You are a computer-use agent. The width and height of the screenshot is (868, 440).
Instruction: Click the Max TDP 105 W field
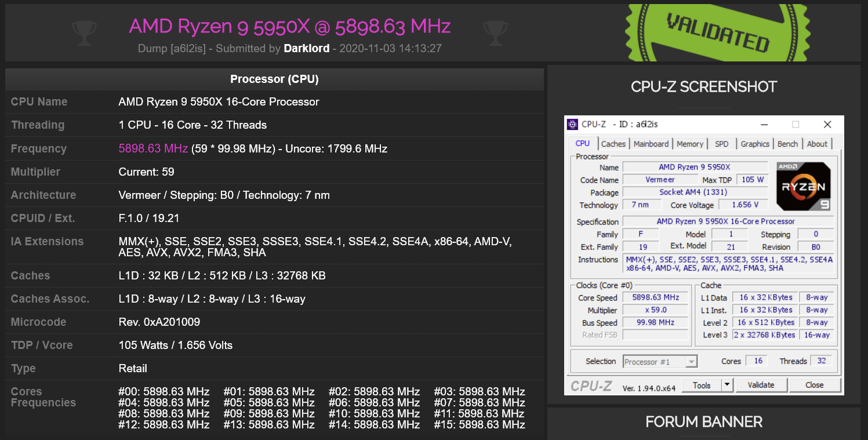click(x=753, y=180)
